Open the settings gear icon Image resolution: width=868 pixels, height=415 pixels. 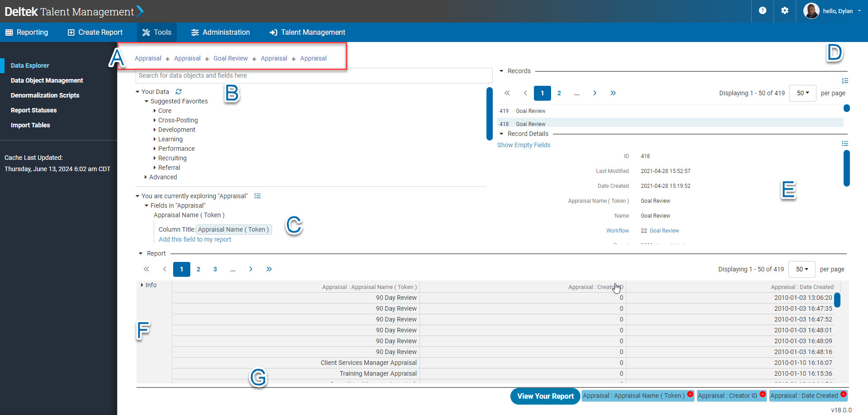pos(785,10)
